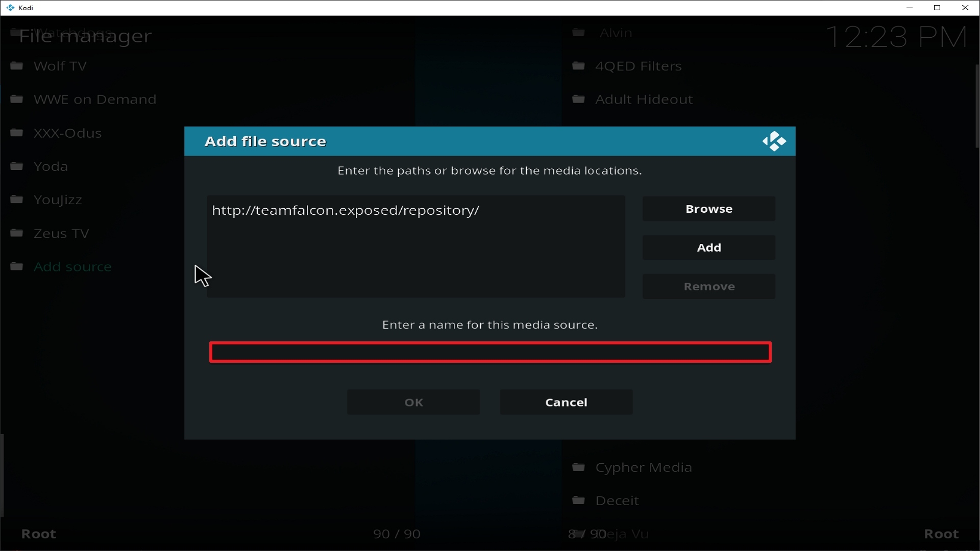Click the File manager heading

[x=85, y=36]
